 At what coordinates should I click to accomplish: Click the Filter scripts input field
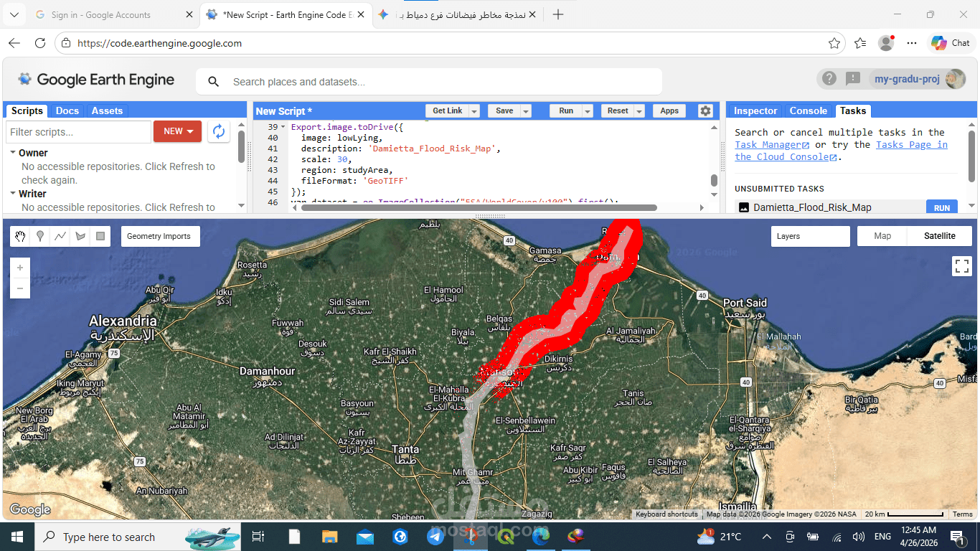point(77,131)
